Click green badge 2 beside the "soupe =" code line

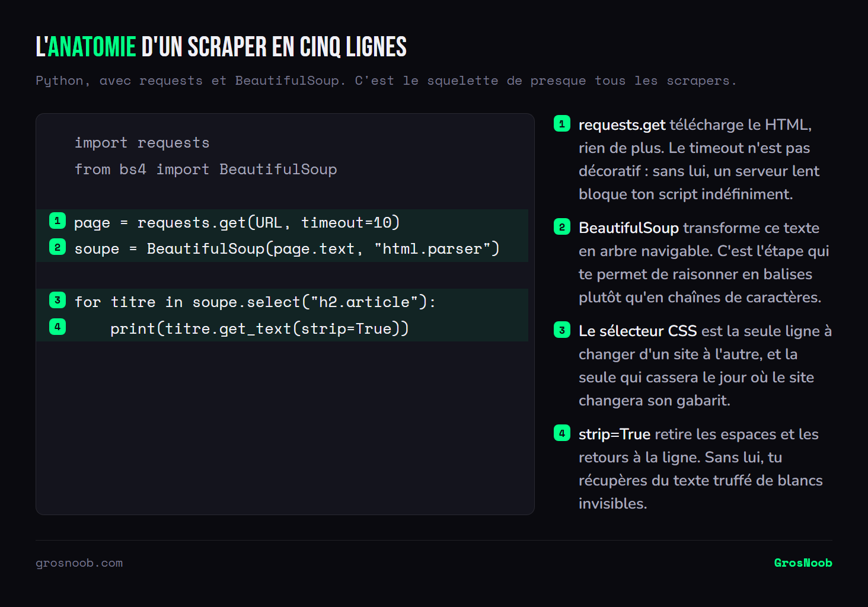pyautogui.click(x=58, y=247)
